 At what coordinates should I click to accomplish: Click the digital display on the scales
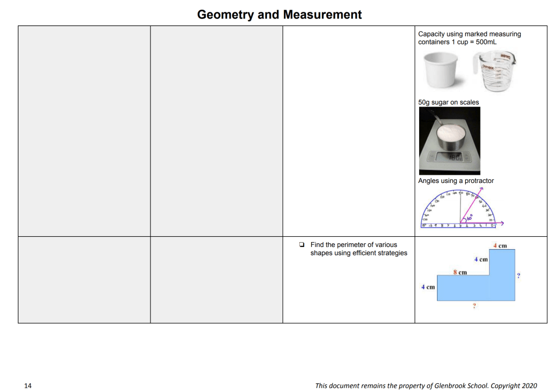pos(452,158)
